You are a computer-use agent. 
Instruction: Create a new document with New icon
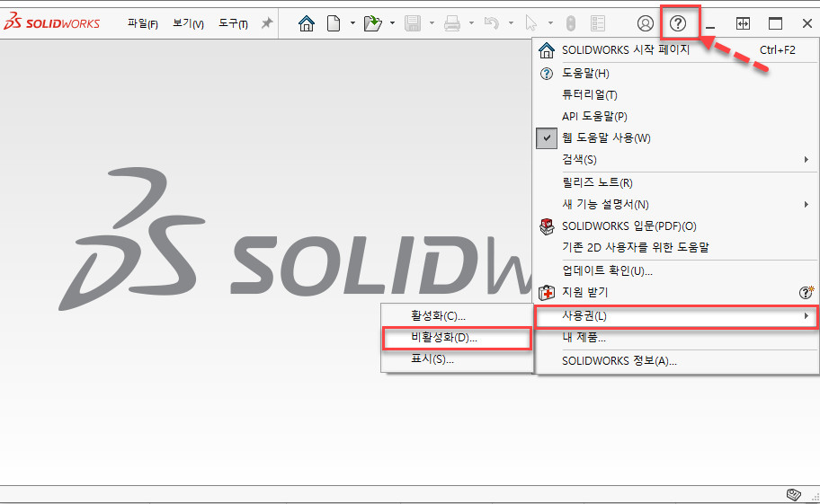(334, 23)
